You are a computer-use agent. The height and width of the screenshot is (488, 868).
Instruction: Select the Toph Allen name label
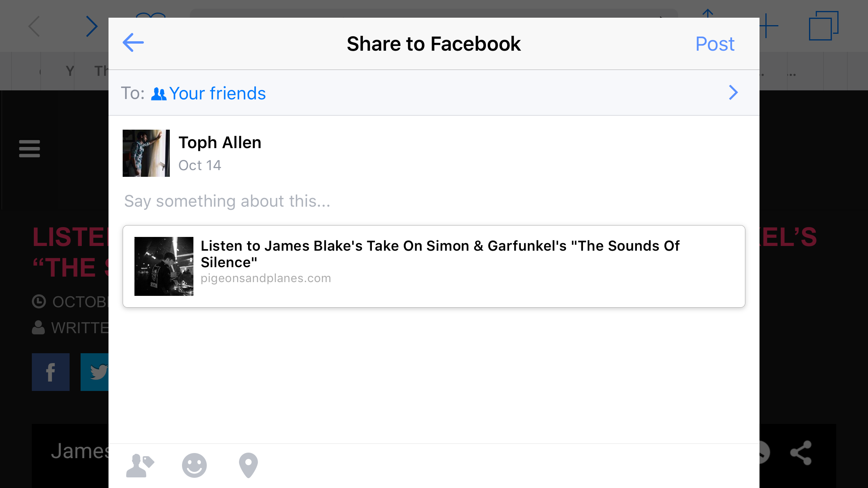(x=220, y=143)
